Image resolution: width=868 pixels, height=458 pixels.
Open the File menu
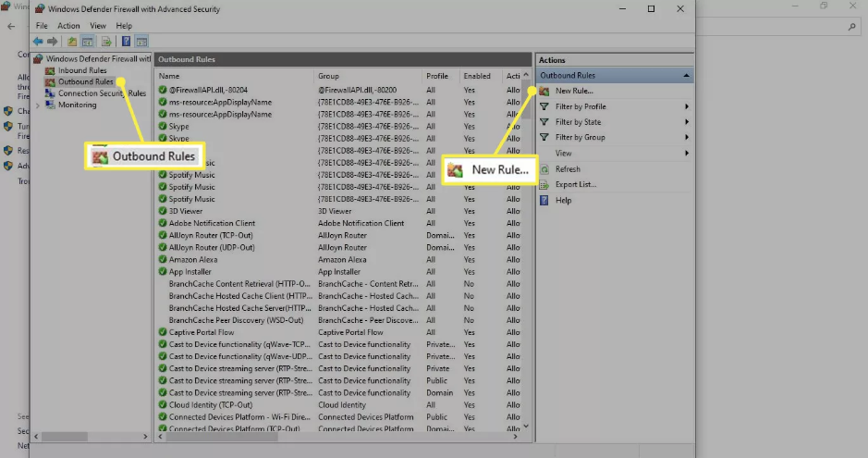(x=42, y=26)
